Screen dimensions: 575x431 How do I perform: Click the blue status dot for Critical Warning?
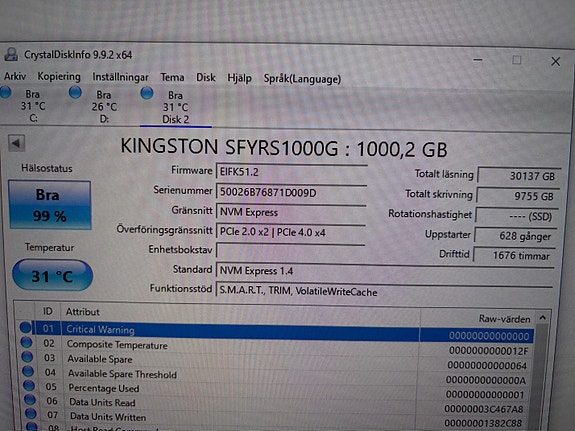[x=26, y=327]
